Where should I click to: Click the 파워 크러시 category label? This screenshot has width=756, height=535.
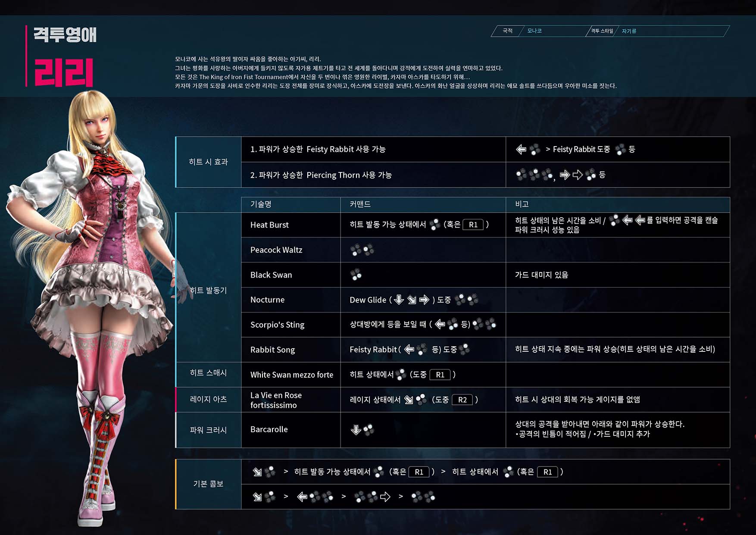[x=208, y=430]
